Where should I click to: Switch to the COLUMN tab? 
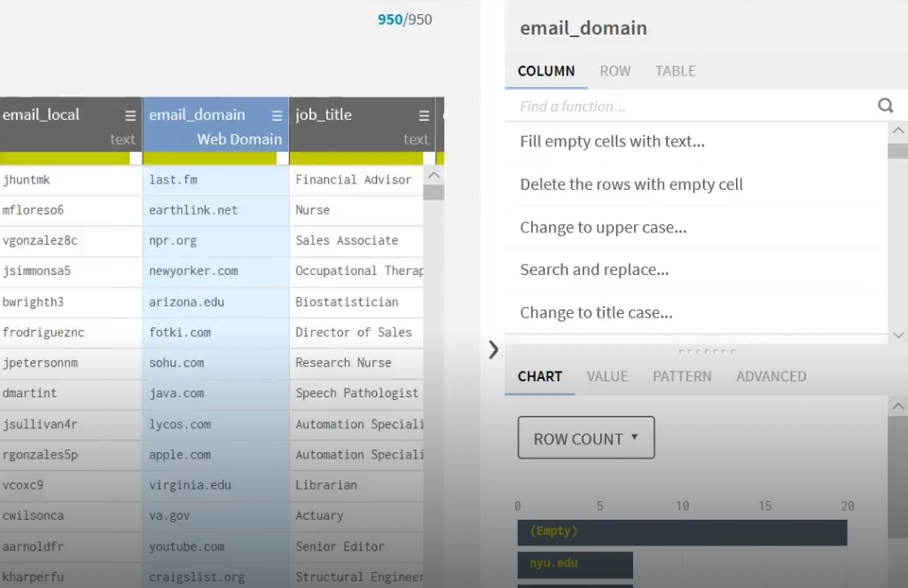click(x=546, y=71)
